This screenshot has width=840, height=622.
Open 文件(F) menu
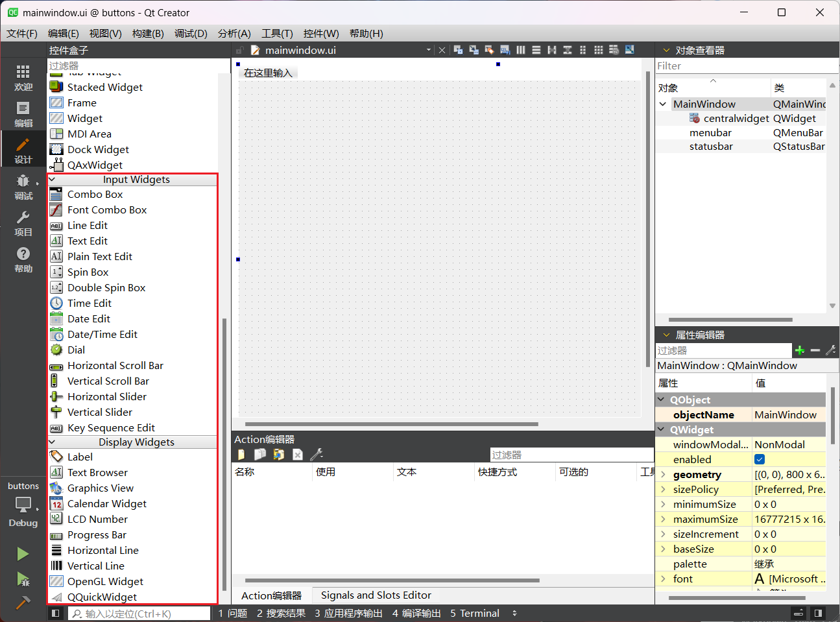(x=22, y=33)
